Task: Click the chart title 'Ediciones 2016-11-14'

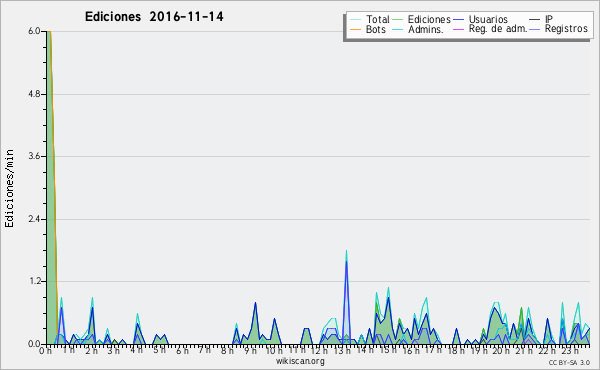Action: [154, 17]
